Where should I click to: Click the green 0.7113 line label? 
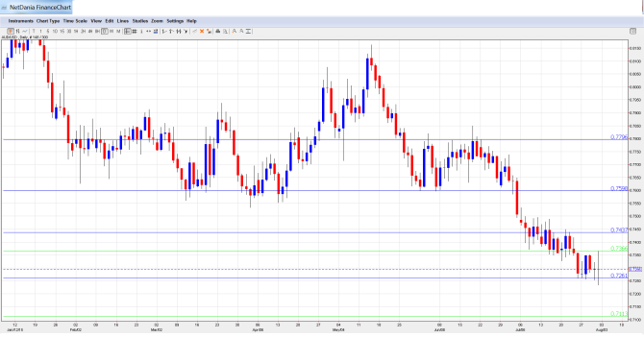(x=619, y=314)
